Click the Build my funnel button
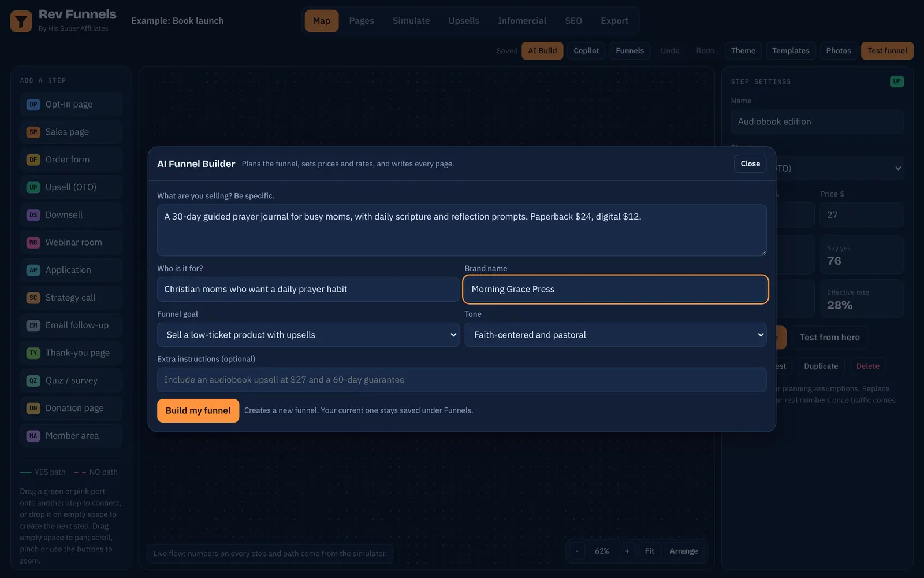924x578 pixels. pyautogui.click(x=198, y=410)
